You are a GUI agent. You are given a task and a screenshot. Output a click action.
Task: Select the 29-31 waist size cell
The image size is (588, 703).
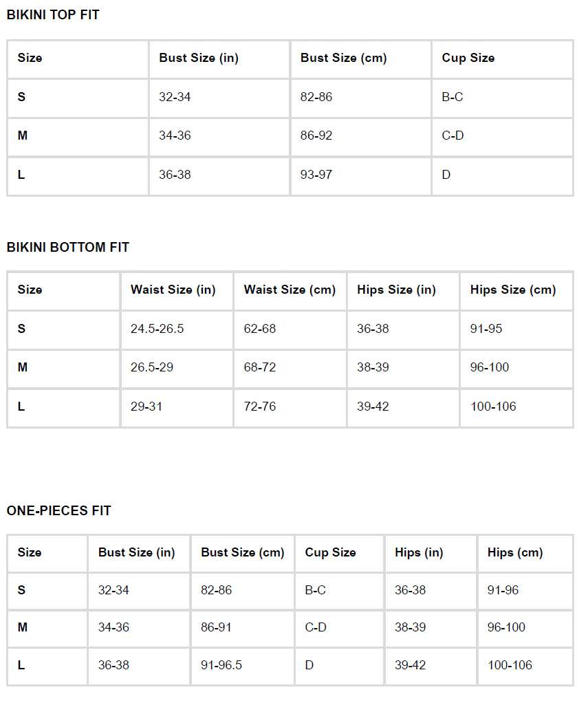point(146,407)
